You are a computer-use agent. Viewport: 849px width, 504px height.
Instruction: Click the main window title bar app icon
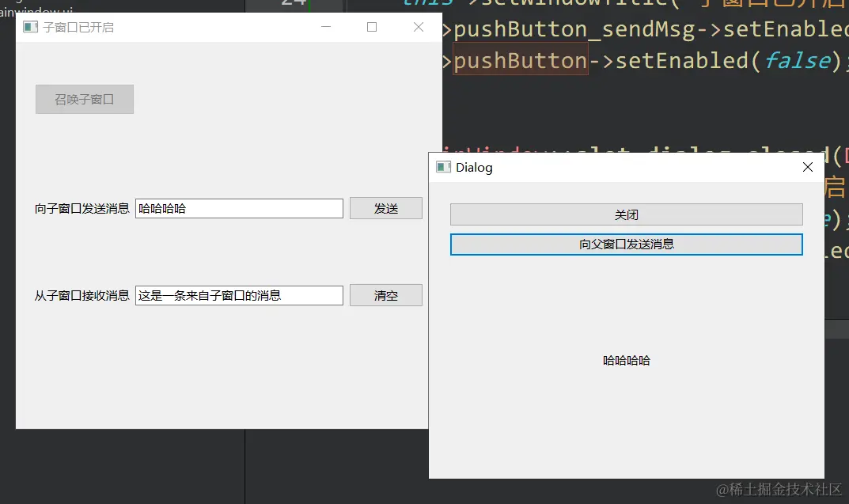click(30, 27)
